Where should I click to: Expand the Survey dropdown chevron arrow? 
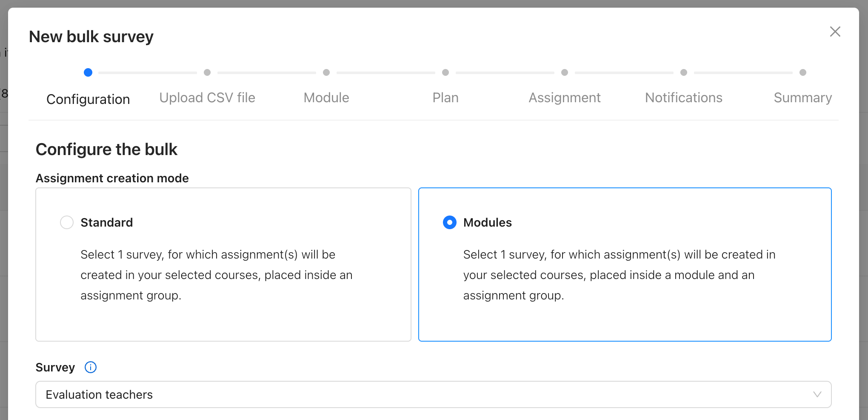pos(817,394)
